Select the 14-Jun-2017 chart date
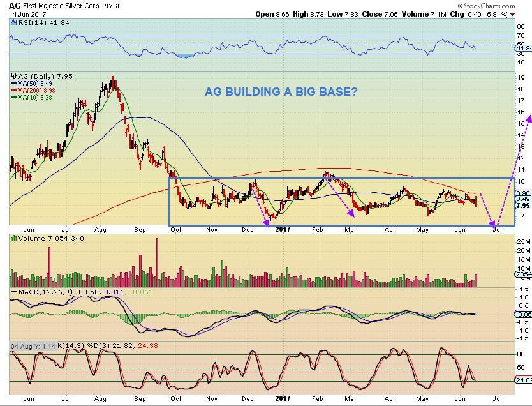Screen dimensions: 532x406 [27, 15]
